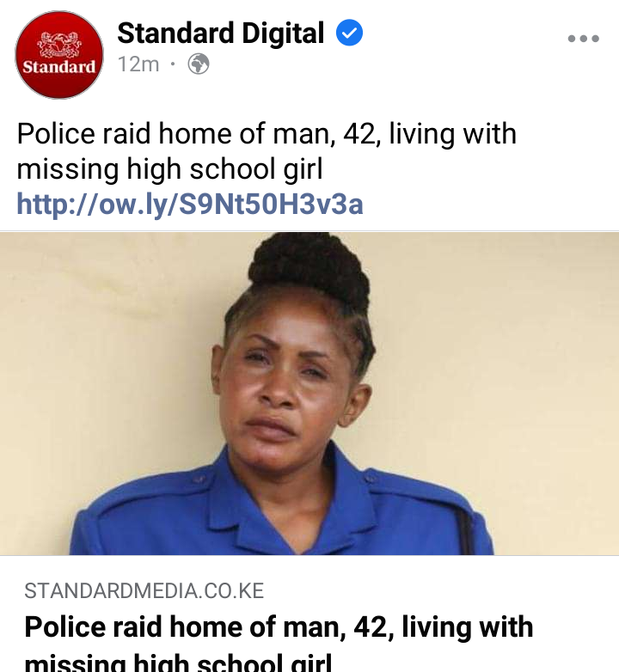Click the blue verified checkmark badge
The image size is (619, 672).
349,33
